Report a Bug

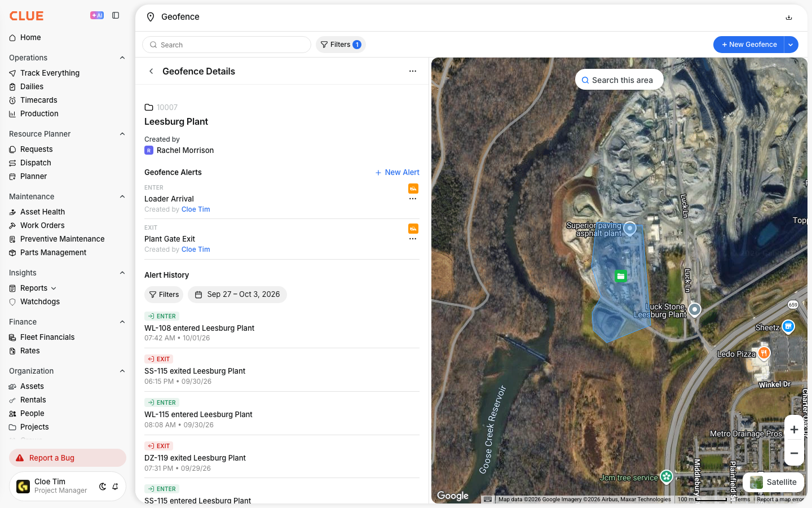[x=68, y=458]
